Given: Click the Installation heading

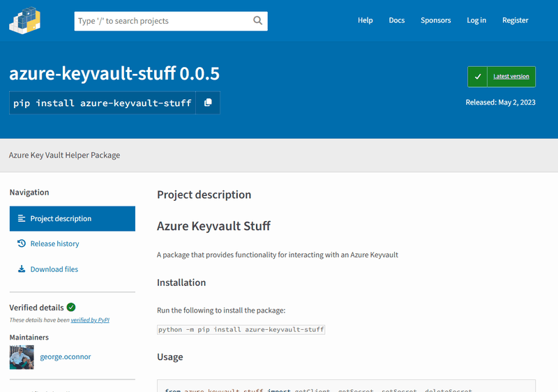Looking at the screenshot, I should pos(181,282).
